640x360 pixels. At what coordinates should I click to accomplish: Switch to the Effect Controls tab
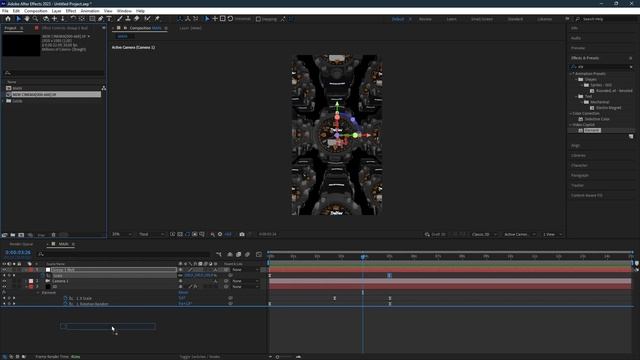65,28
